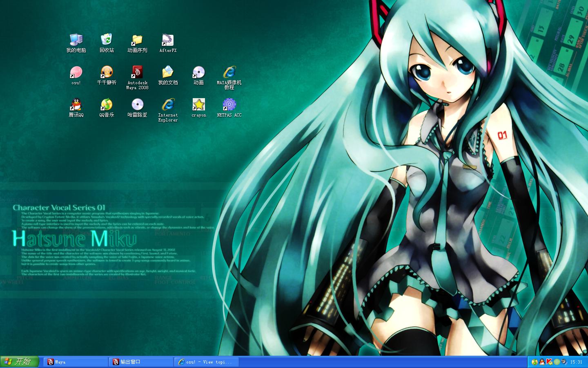Select the MAYA摄像机教程 web shortcut
The width and height of the screenshot is (588, 368).
(229, 78)
